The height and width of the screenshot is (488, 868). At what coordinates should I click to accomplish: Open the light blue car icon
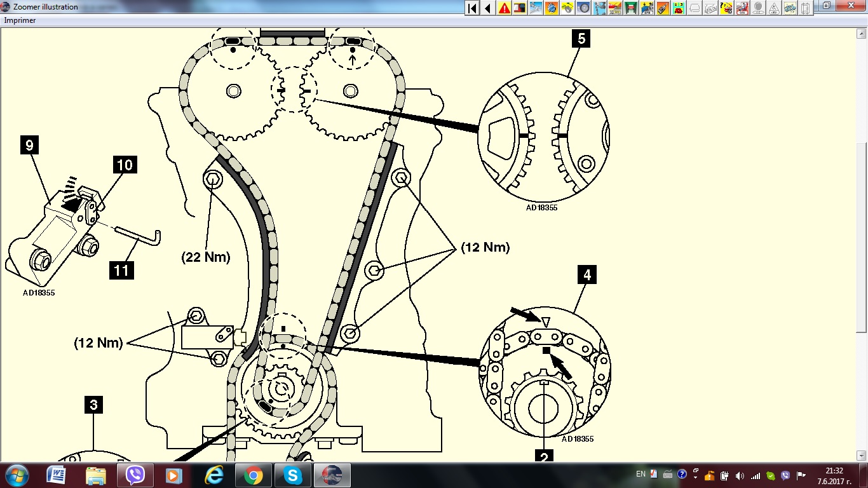790,8
